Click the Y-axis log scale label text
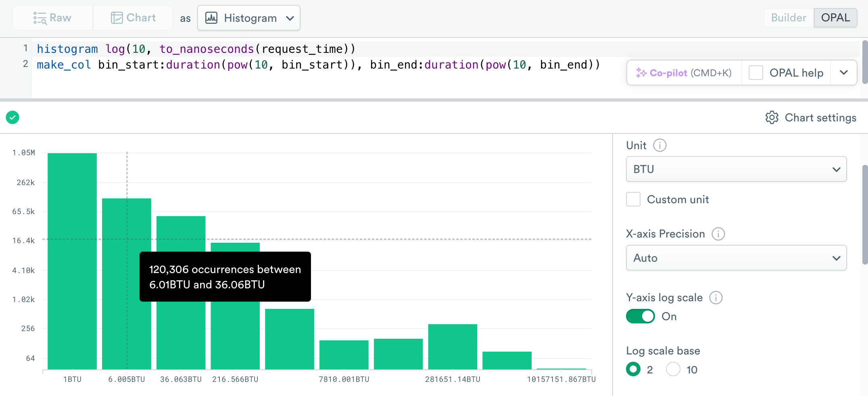868x396 pixels. (664, 298)
